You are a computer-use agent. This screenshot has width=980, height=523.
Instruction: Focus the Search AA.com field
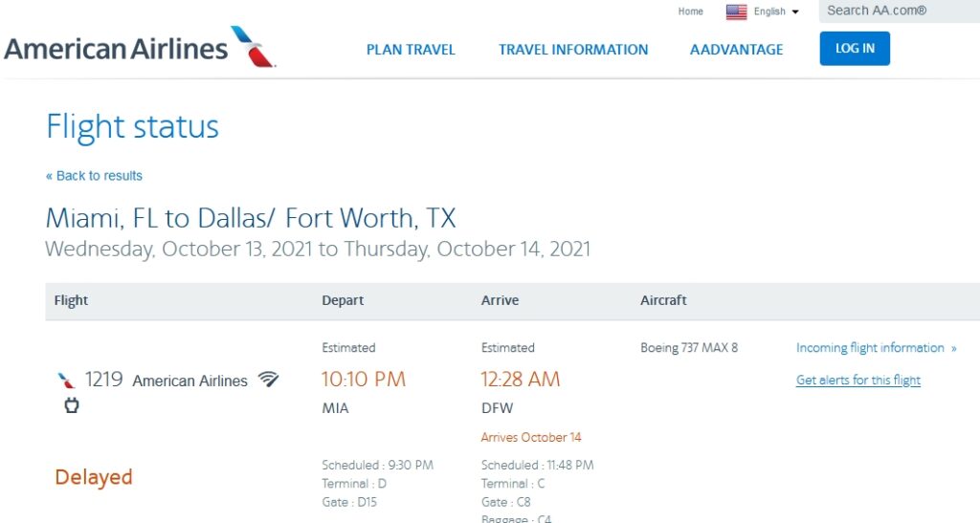[898, 11]
